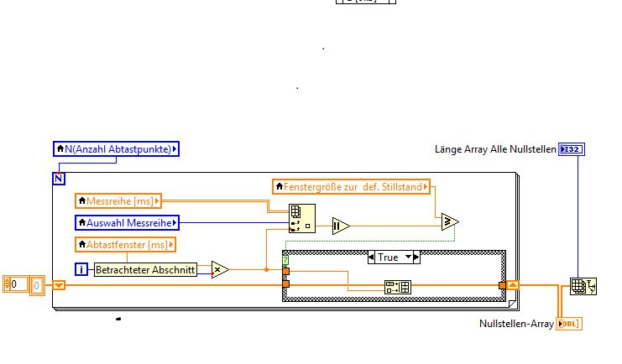The width and height of the screenshot is (622, 364).
Task: Select the Länge Array Alle Nullstellen label
Action: [x=495, y=149]
